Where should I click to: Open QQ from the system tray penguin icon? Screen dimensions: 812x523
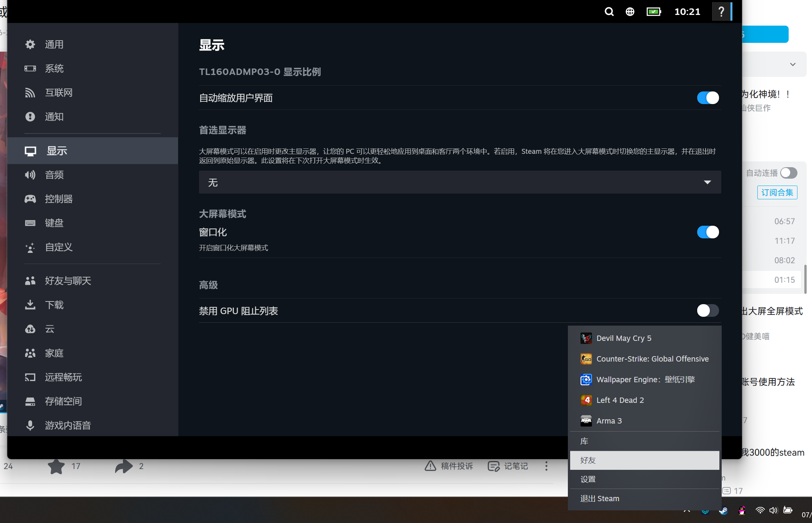pyautogui.click(x=742, y=510)
